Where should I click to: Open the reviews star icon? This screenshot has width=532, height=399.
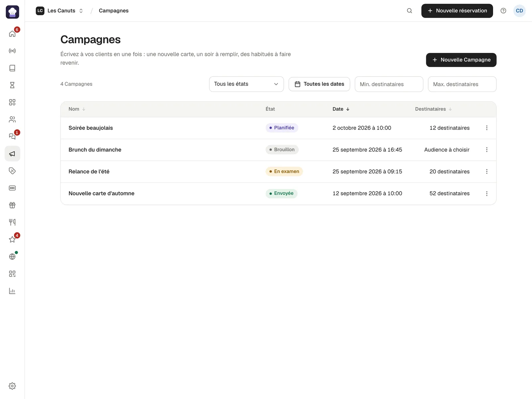coord(12,239)
